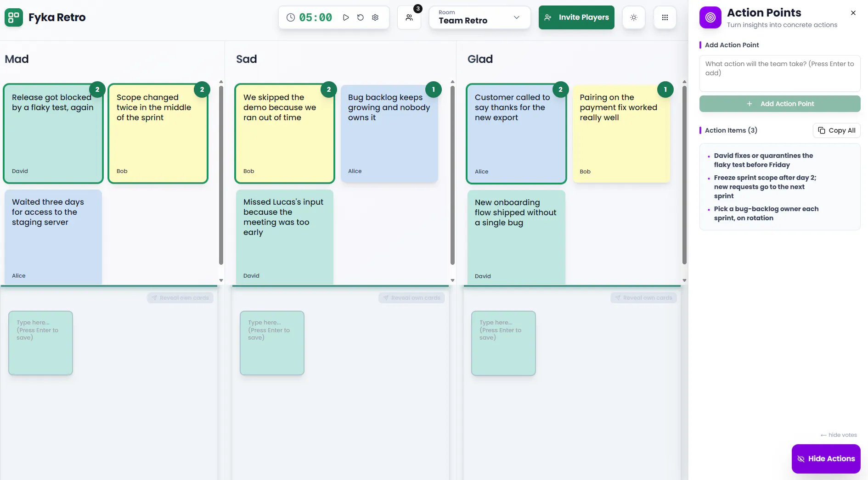868x480 pixels.
Task: Vote badge on 'Scope changed twice' card
Action: (202, 89)
